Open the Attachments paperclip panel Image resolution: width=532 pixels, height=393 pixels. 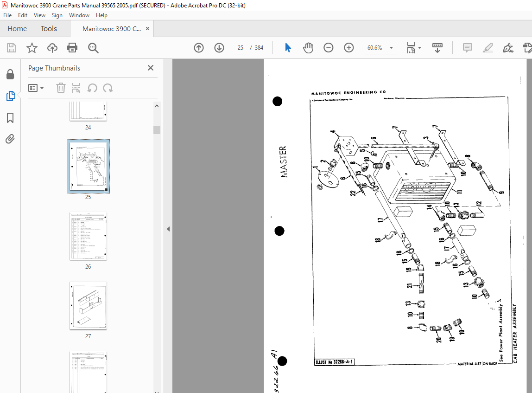click(10, 139)
